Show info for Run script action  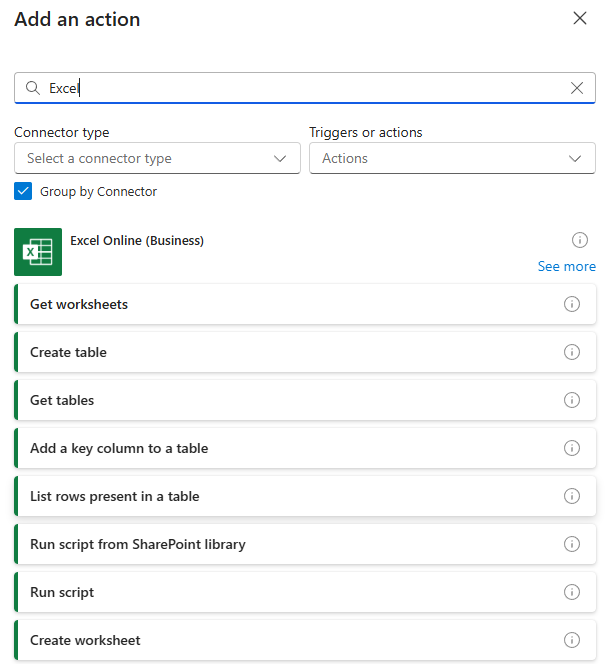coord(572,592)
